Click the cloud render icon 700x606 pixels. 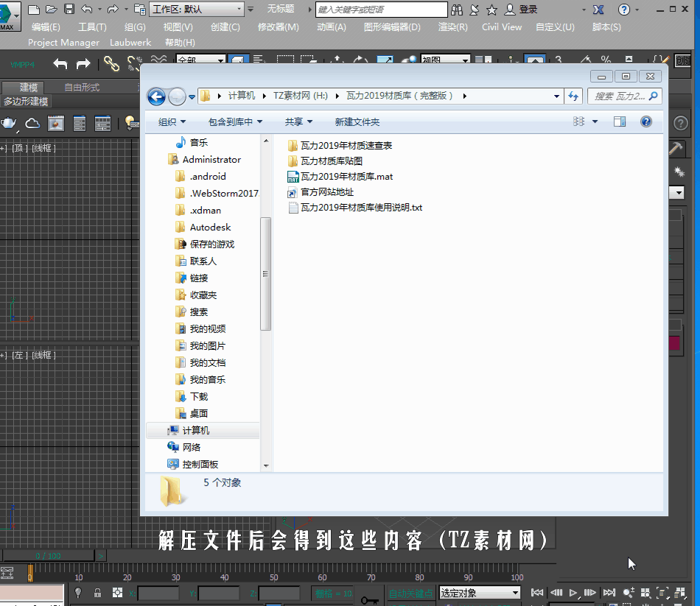(32, 123)
